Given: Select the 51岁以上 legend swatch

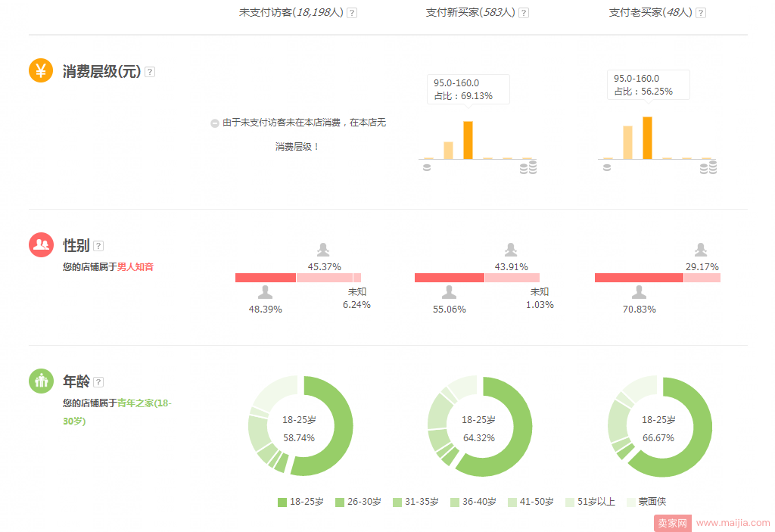Looking at the screenshot, I should click(x=570, y=502).
